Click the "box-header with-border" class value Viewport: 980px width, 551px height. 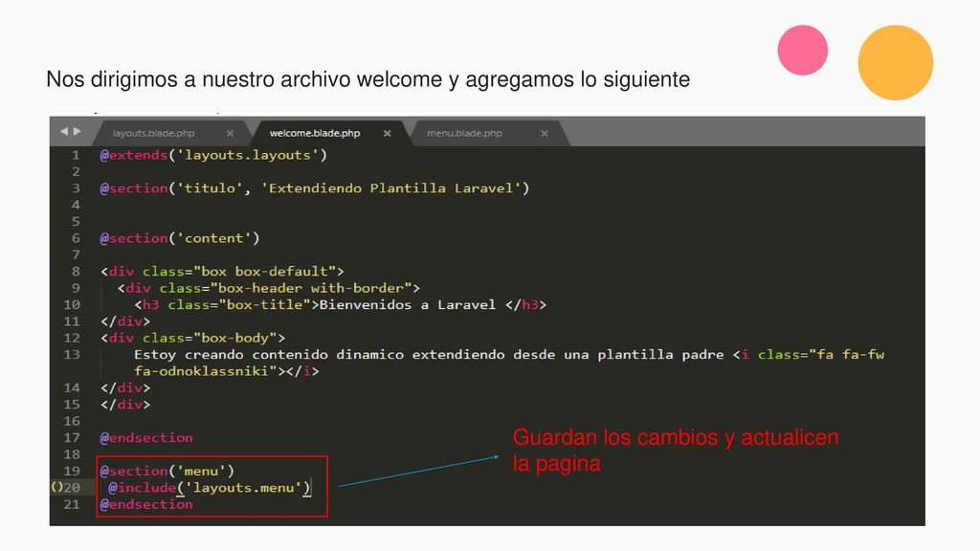pyautogui.click(x=311, y=288)
